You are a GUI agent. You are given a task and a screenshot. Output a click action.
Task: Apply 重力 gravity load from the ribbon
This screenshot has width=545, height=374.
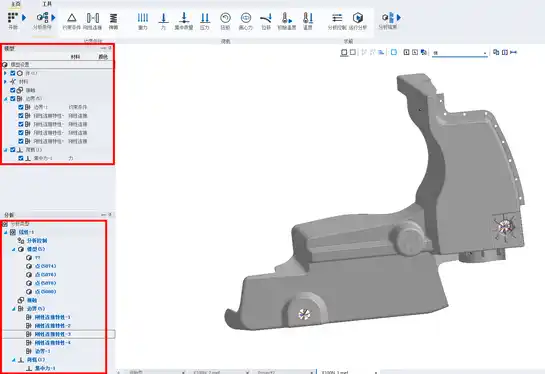coord(143,21)
